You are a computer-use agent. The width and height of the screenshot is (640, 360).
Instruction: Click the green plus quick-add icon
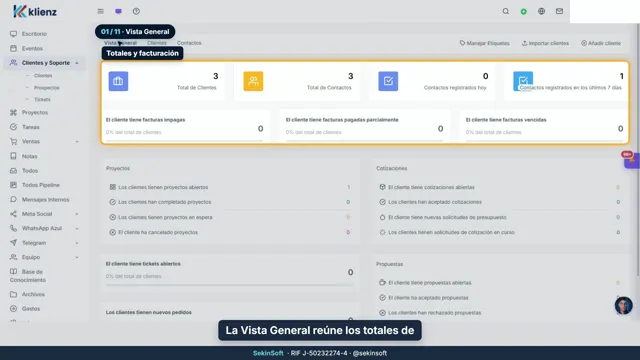coord(524,11)
